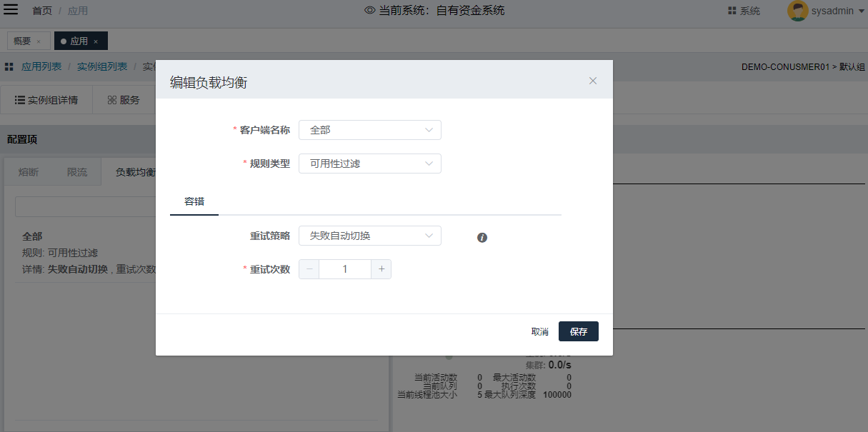868x432 pixels.
Task: Select the 容错 tab in dialog
Action: tap(194, 201)
